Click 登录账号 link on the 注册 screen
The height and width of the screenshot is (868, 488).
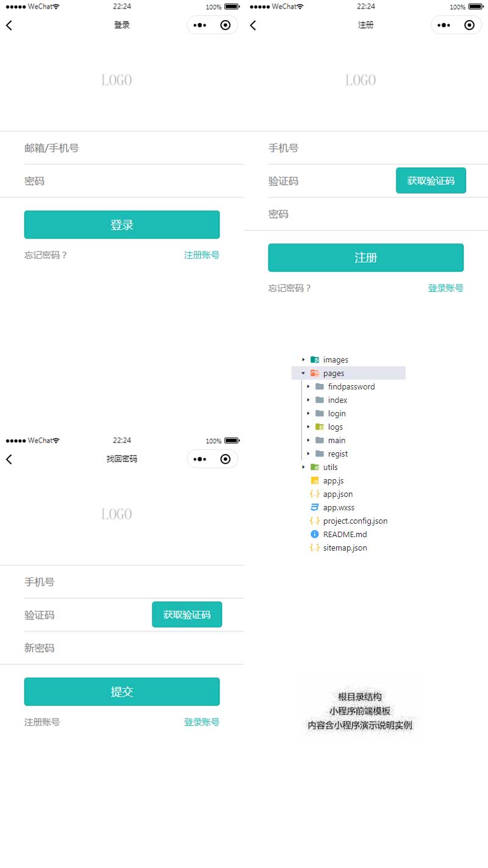446,288
